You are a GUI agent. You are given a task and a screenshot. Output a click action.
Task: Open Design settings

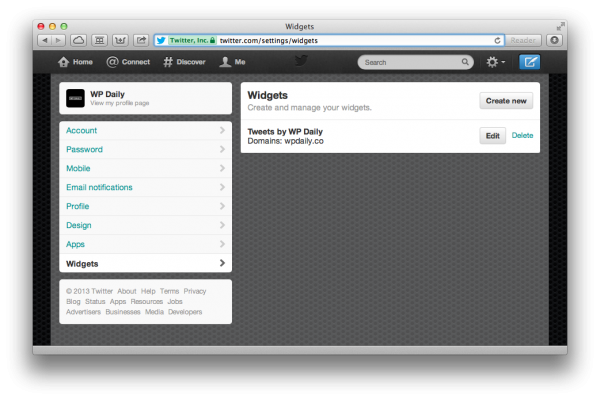pyautogui.click(x=145, y=225)
